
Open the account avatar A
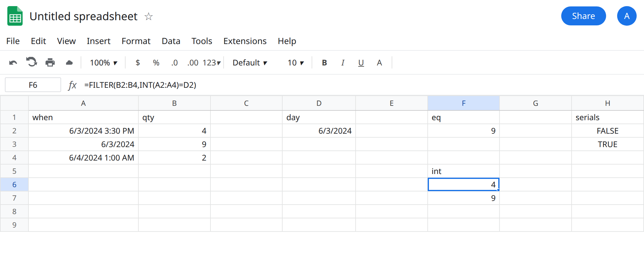tap(627, 16)
